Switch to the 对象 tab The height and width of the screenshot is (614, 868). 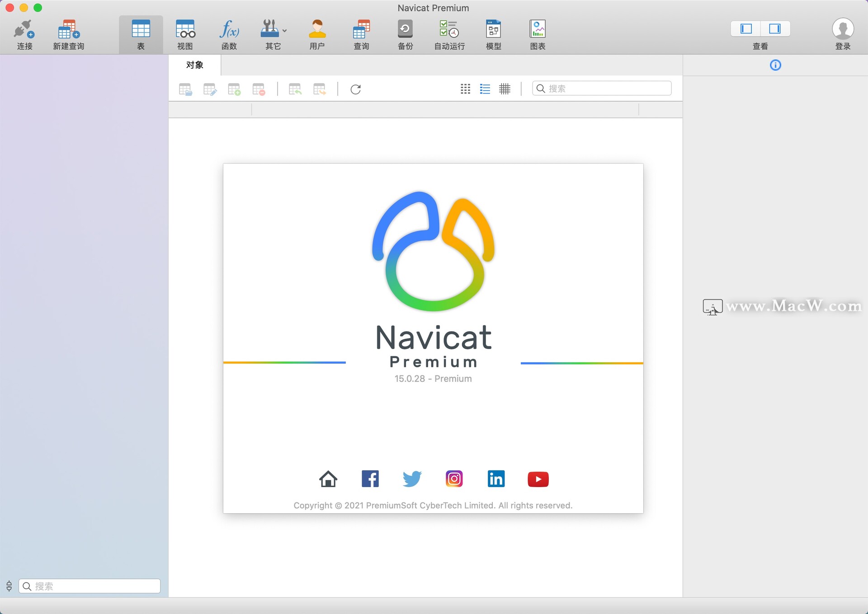point(195,65)
